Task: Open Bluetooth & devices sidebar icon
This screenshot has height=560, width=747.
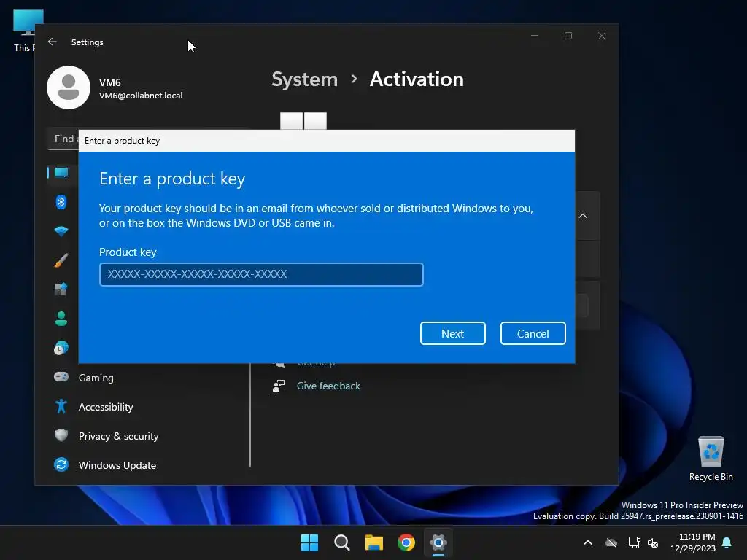Action: click(x=61, y=202)
